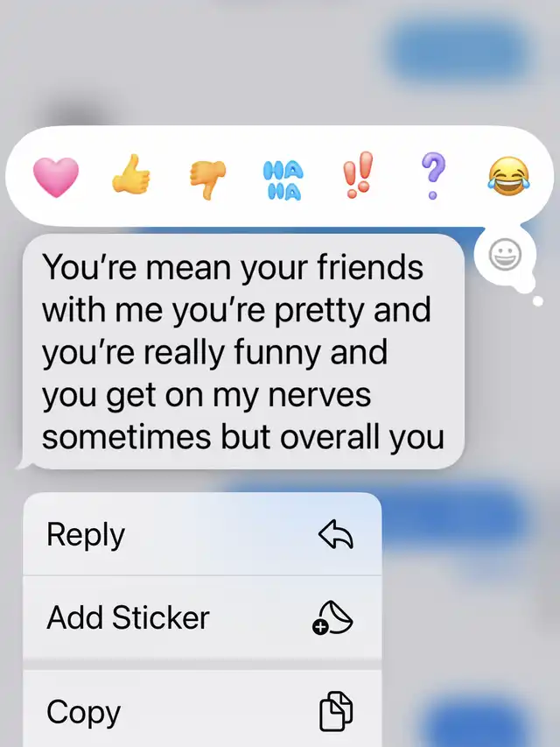Screen dimensions: 560x747
Task: Tap the thumbs up reaction
Action: 130,174
